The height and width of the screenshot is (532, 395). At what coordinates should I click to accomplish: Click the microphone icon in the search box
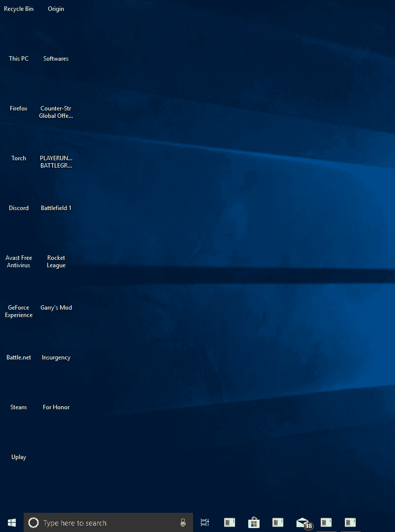click(x=183, y=523)
